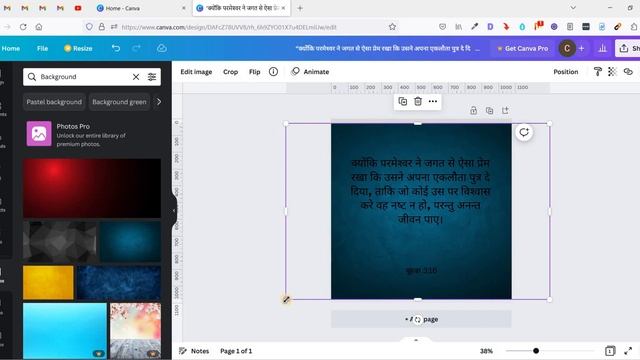This screenshot has height=360, width=640.
Task: Click the zoom slider handle
Action: click(x=536, y=351)
